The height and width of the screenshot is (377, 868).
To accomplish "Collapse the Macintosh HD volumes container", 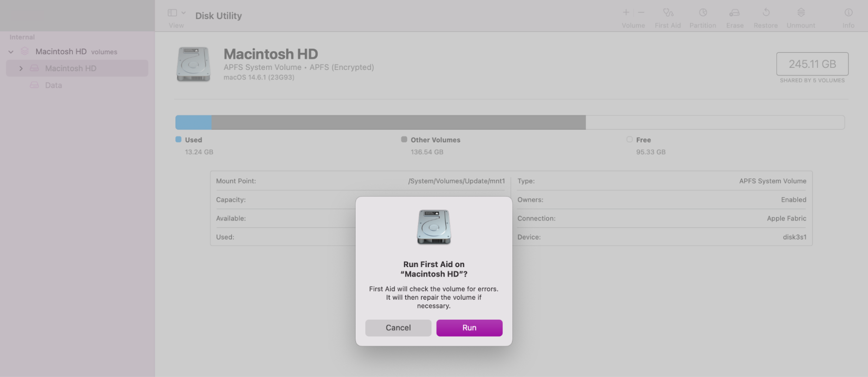I will point(11,52).
